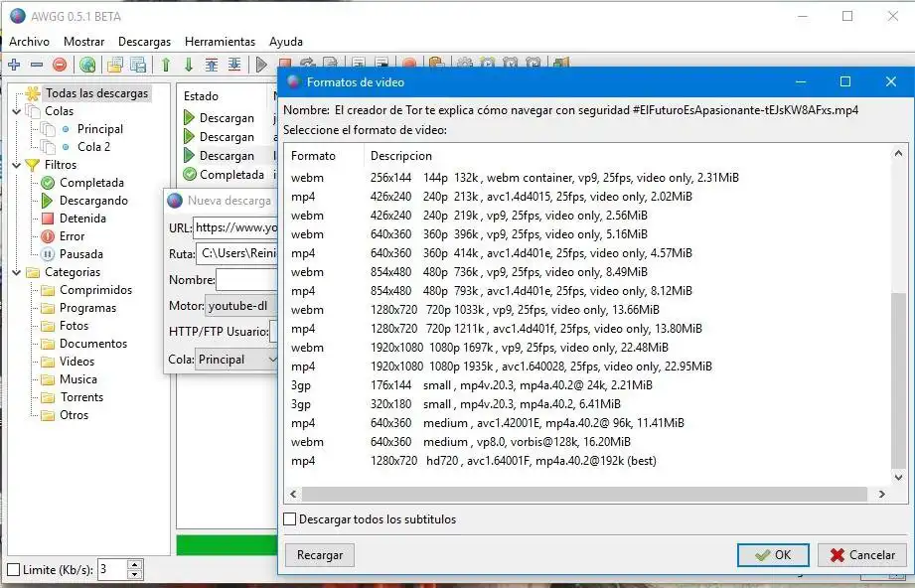The height and width of the screenshot is (588, 915).
Task: Click the horizontal scrollbar left arrow
Action: [x=293, y=494]
